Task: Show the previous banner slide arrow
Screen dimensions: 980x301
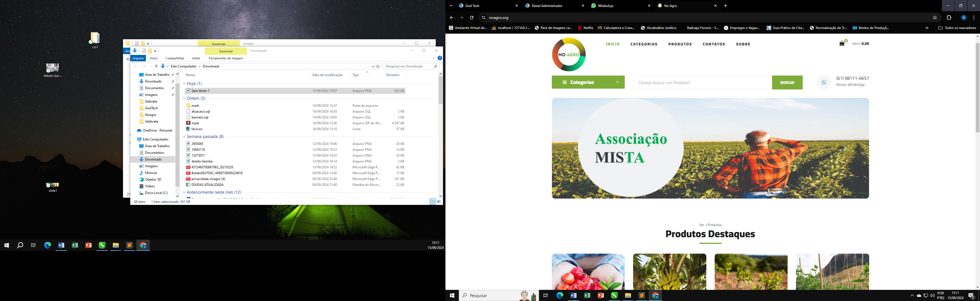Action: 575,149
